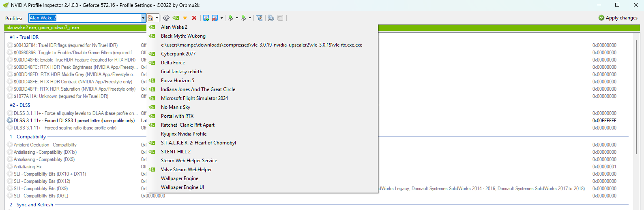Choose Indiana Jones And The Great Circle
This screenshot has height=210, width=644.
(262, 89)
